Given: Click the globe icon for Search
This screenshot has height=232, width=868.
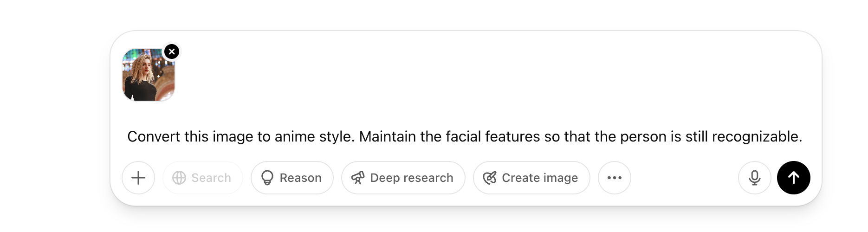Looking at the screenshot, I should [179, 178].
